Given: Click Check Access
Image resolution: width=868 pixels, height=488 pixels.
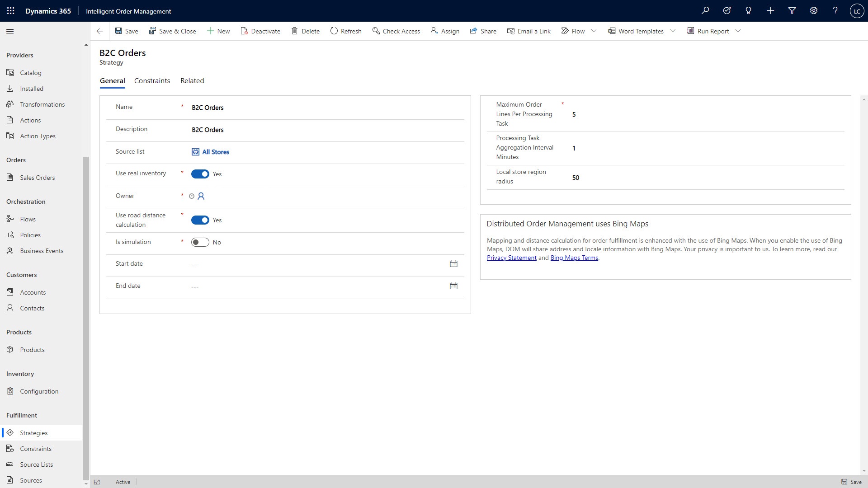Looking at the screenshot, I should point(396,31).
